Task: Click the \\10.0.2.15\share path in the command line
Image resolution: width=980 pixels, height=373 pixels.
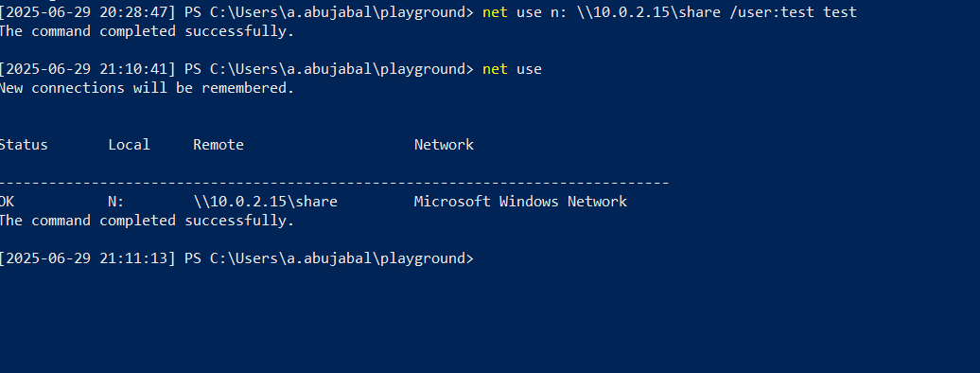Action: coord(647,12)
